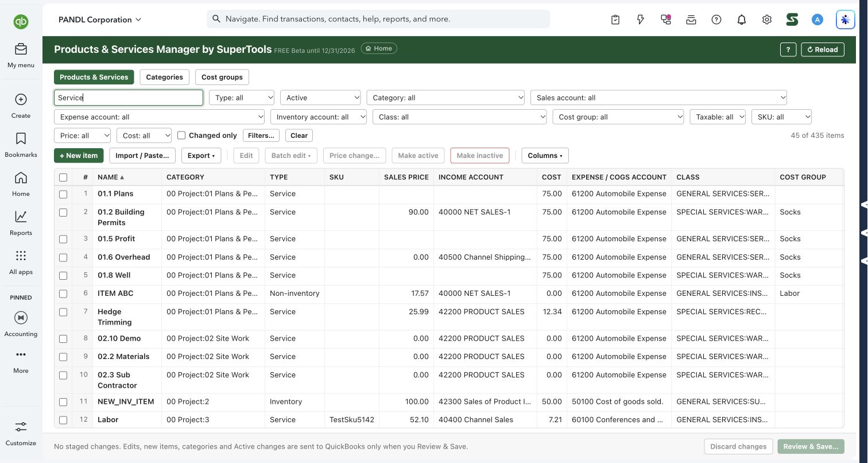Image resolution: width=868 pixels, height=463 pixels.
Task: Select checkbox for Hedge Trimming row
Action: (x=63, y=312)
